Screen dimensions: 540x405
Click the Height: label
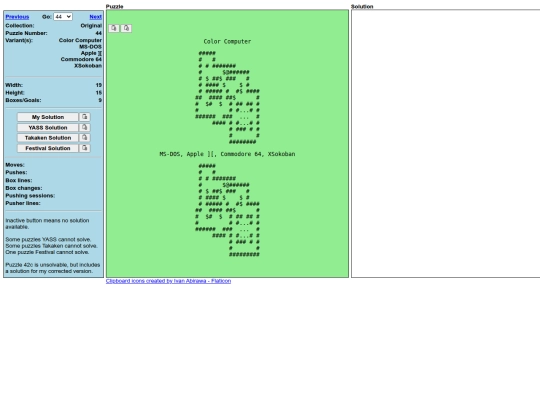(x=15, y=93)
